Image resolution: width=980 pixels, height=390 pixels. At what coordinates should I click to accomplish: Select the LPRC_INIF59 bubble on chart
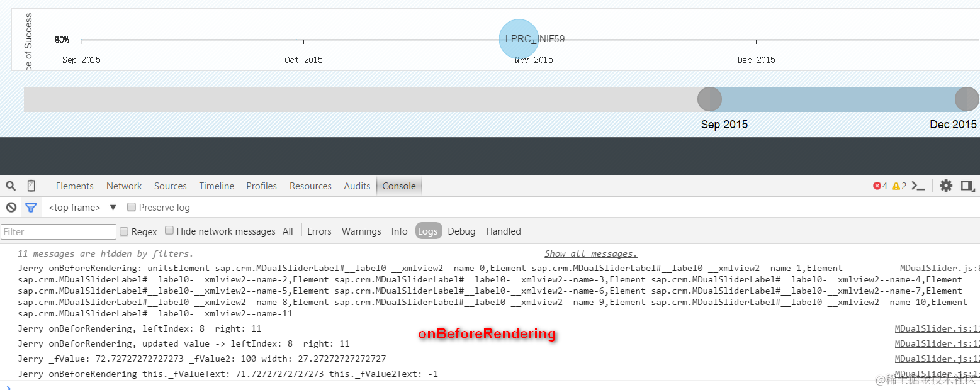519,39
